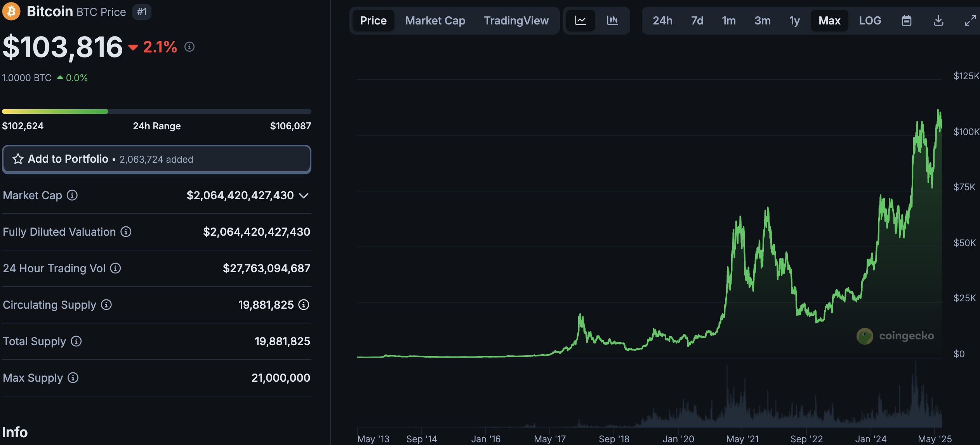The height and width of the screenshot is (445, 980).
Task: Click the Bitcoin logo icon
Action: [11, 11]
